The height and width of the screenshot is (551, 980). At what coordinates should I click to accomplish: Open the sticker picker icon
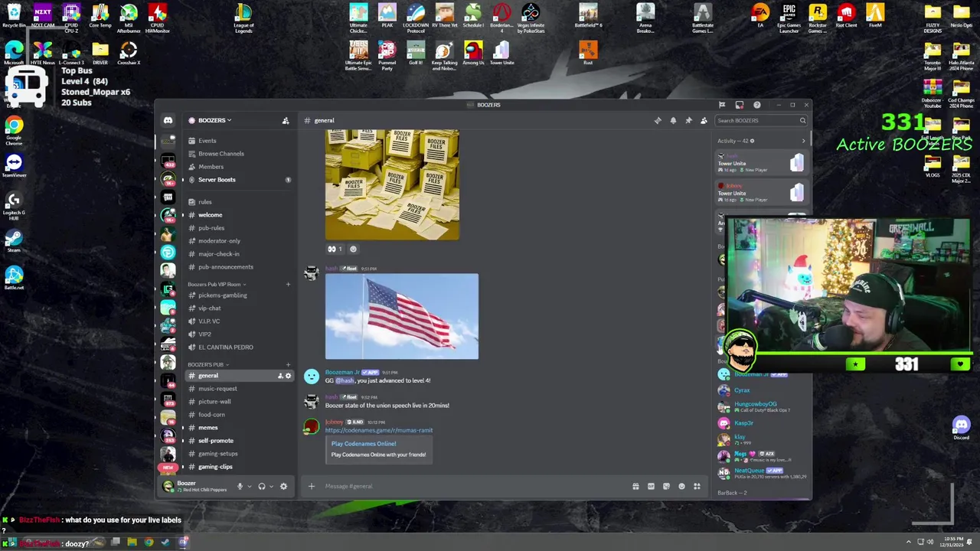(666, 486)
